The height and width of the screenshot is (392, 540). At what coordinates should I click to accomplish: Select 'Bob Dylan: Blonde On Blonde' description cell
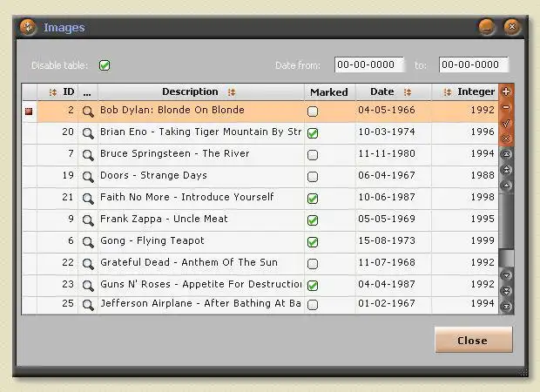click(201, 112)
